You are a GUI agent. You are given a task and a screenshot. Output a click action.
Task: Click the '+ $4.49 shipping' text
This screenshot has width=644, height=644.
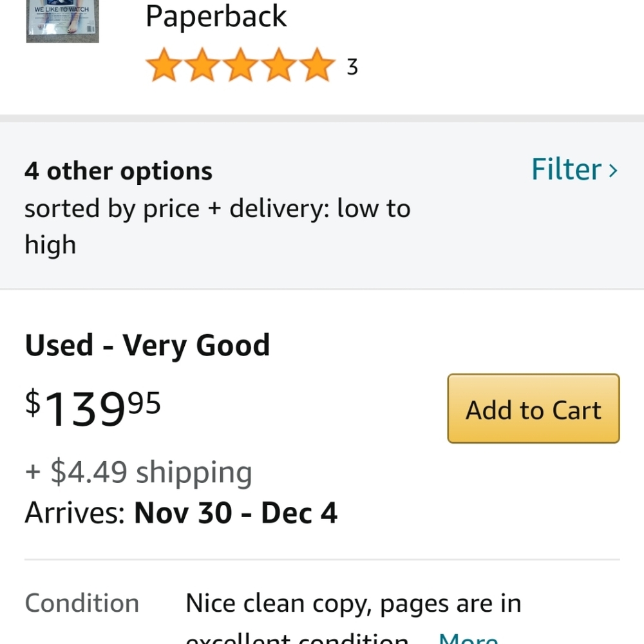click(x=138, y=472)
